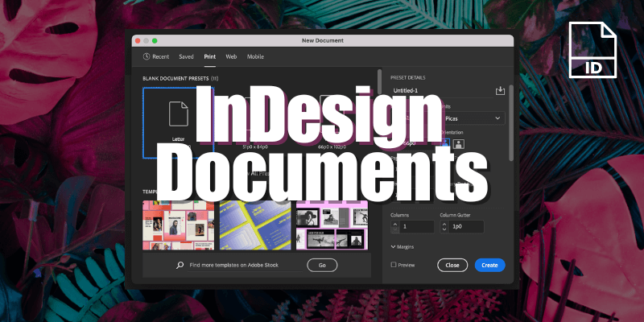The height and width of the screenshot is (322, 644).
Task: Click the Columns stepper arrows
Action: click(x=395, y=227)
